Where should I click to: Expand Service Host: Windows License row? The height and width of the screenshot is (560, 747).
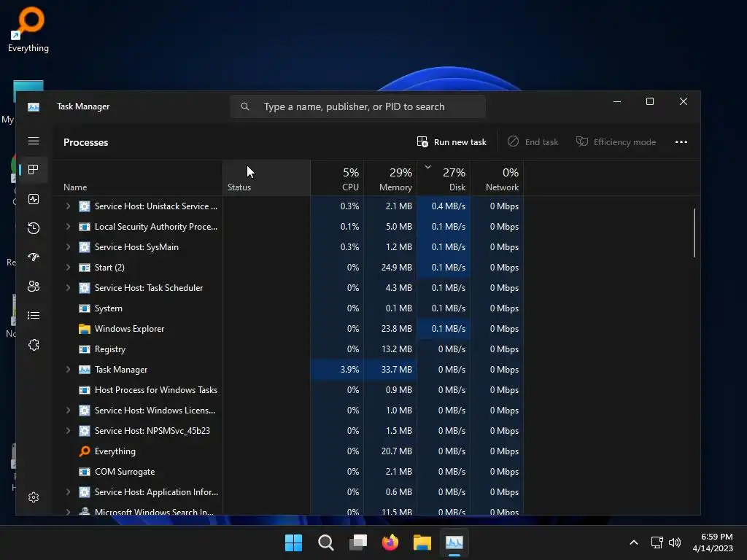point(68,411)
